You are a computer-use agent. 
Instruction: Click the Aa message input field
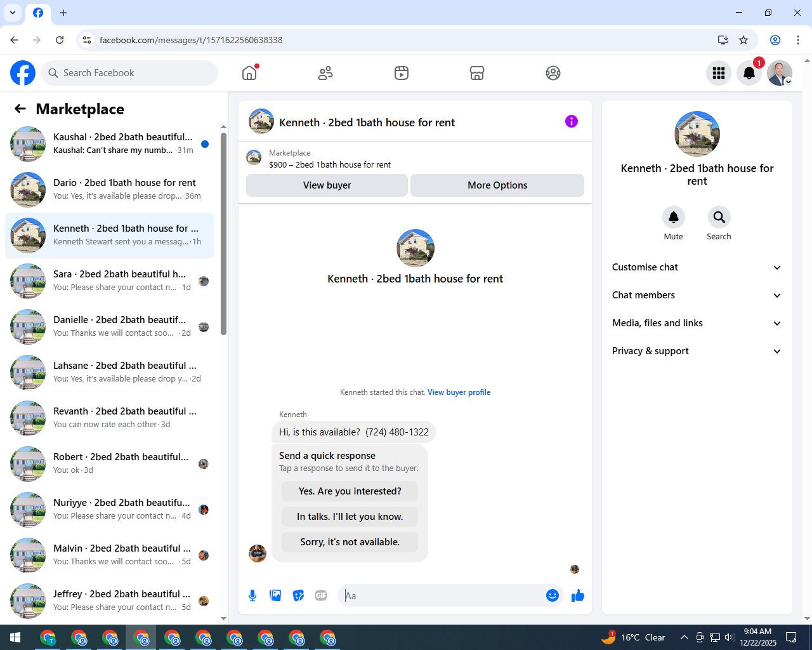coord(441,595)
